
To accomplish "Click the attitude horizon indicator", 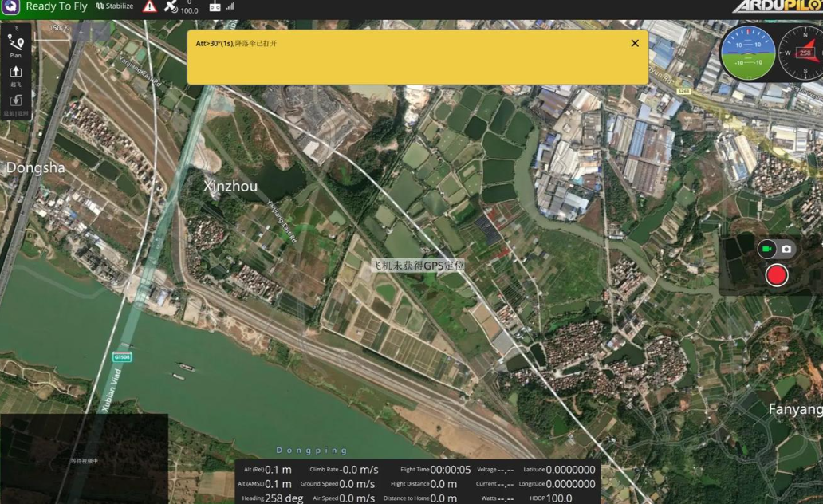I will point(747,53).
